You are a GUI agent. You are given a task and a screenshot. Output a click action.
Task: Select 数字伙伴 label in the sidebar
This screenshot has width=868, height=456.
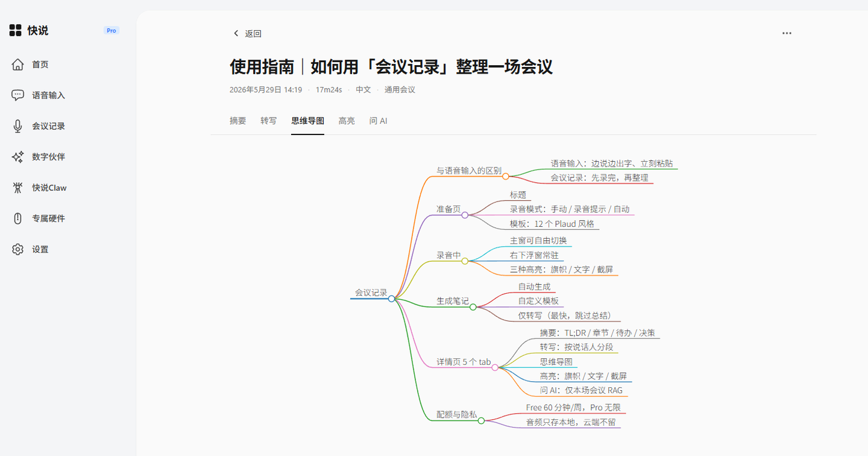pyautogui.click(x=49, y=157)
